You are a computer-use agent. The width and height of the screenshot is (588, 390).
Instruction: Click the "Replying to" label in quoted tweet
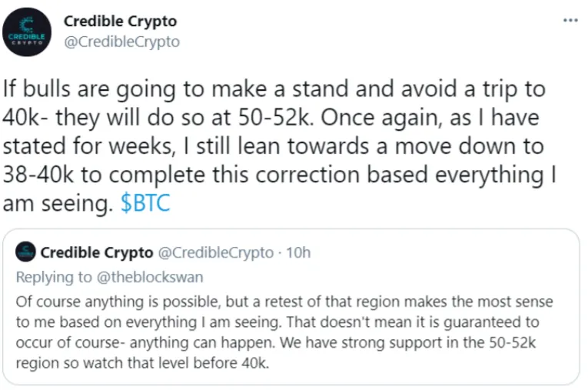click(54, 278)
